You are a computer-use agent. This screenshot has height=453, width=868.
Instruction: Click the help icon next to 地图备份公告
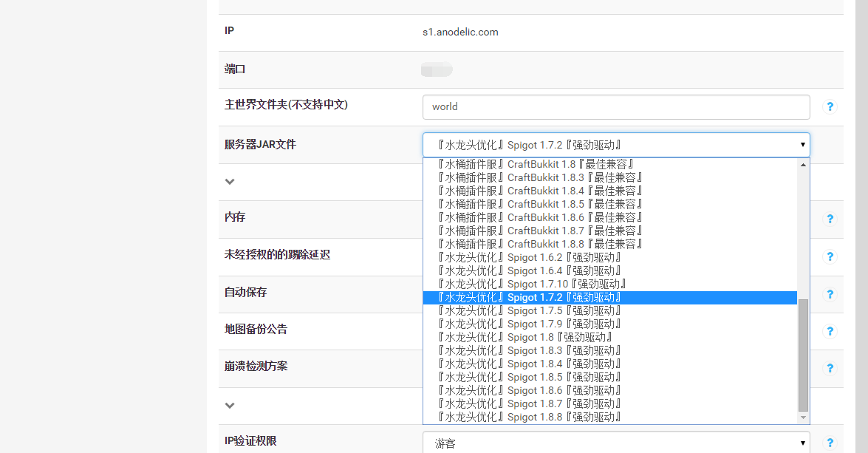point(830,331)
